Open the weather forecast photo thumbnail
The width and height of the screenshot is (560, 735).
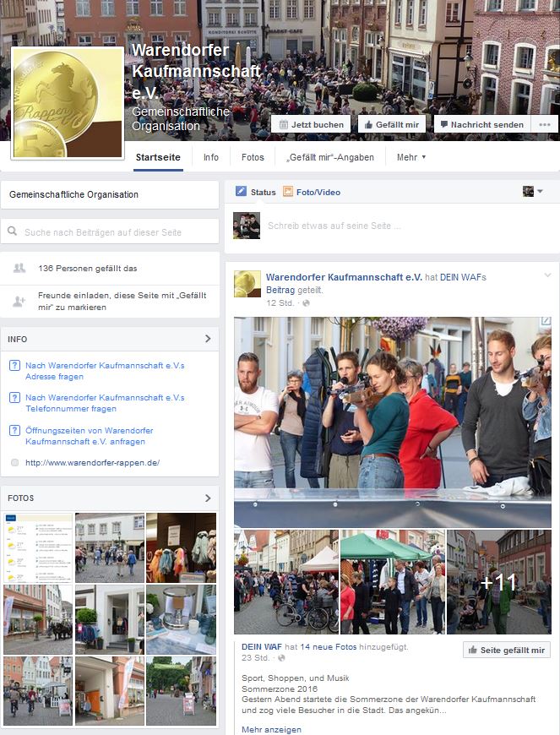point(38,547)
